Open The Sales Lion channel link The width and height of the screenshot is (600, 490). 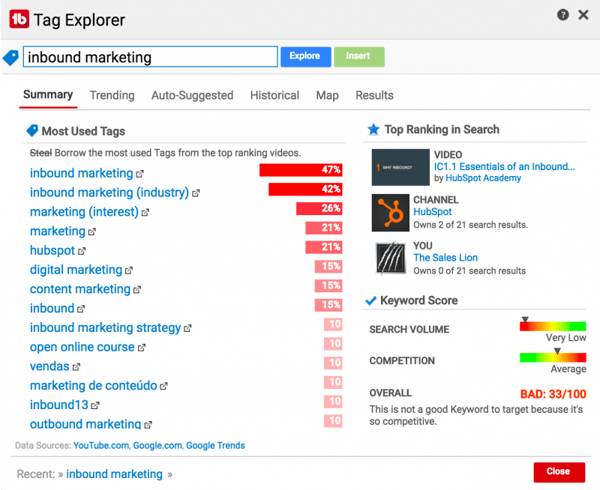[x=445, y=257]
